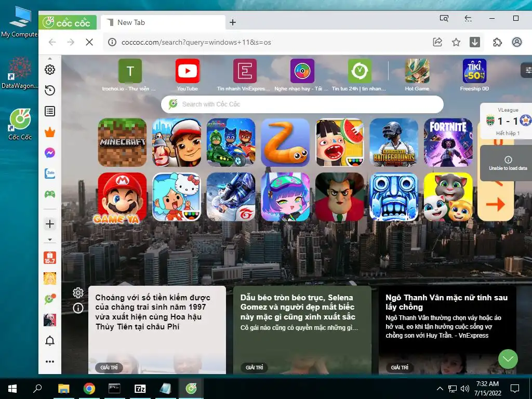
Task: Open the reading list sidebar icon
Action: pyautogui.click(x=50, y=111)
